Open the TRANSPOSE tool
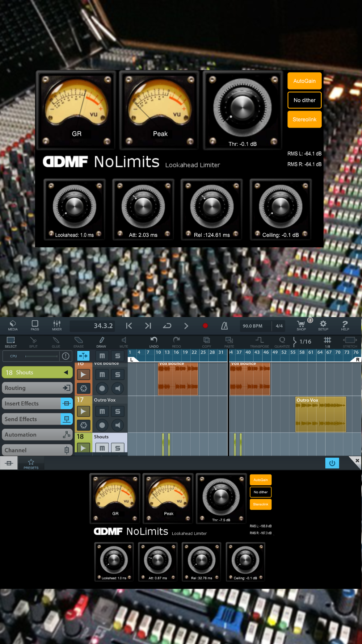This screenshot has width=362, height=644. pos(260,342)
